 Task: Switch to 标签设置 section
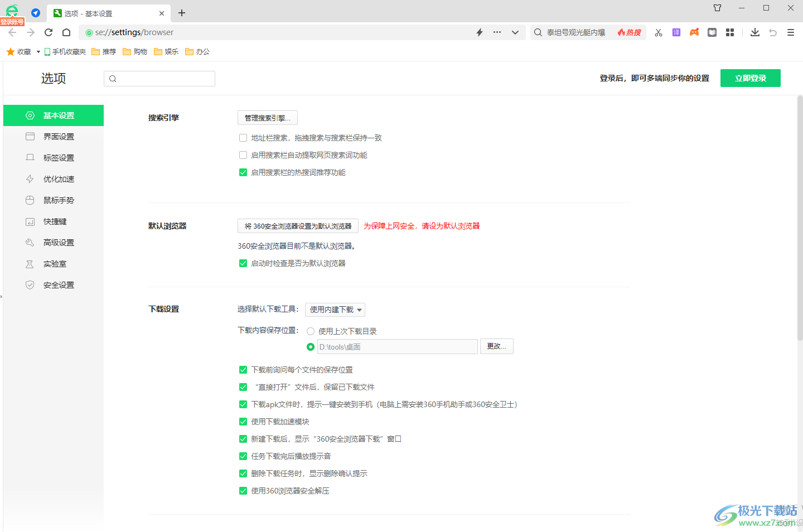pyautogui.click(x=54, y=158)
